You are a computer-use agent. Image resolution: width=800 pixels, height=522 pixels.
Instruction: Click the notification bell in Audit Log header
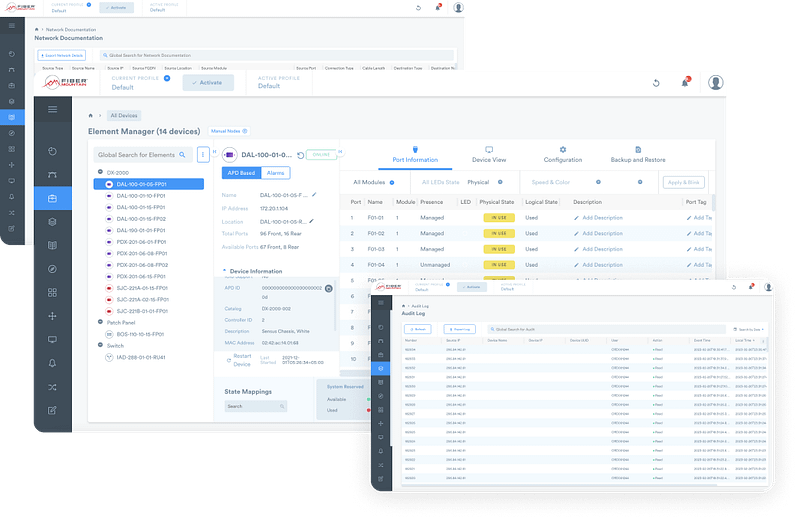[751, 287]
